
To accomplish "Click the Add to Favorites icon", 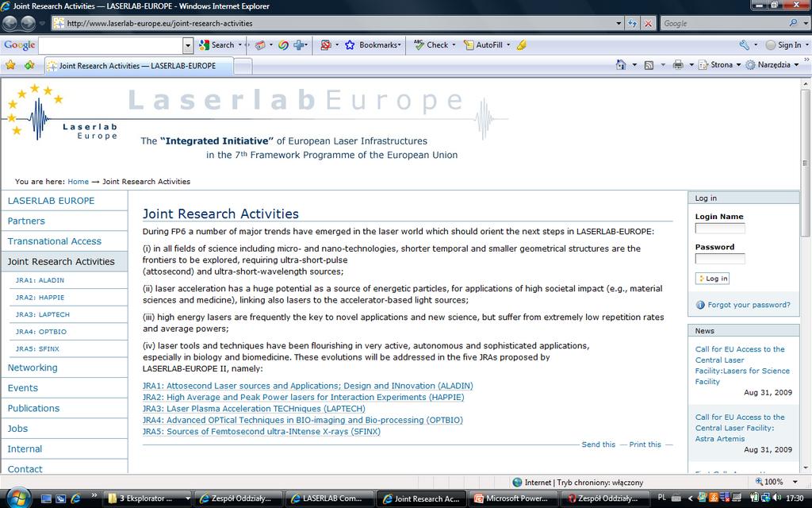I will (x=29, y=65).
